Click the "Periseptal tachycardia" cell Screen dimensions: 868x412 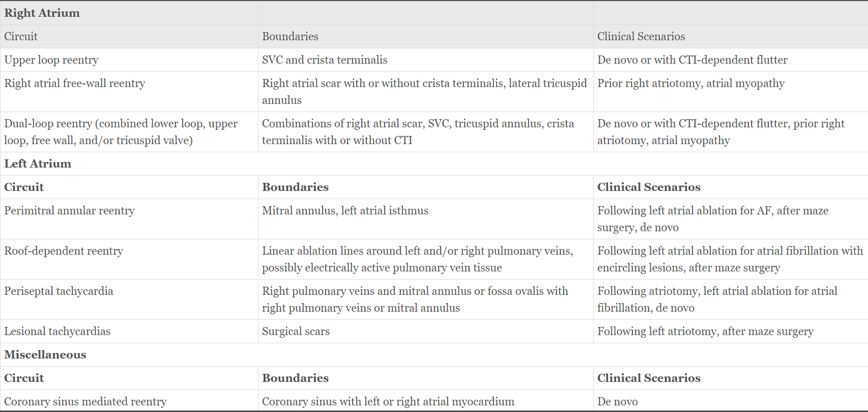coord(59,291)
